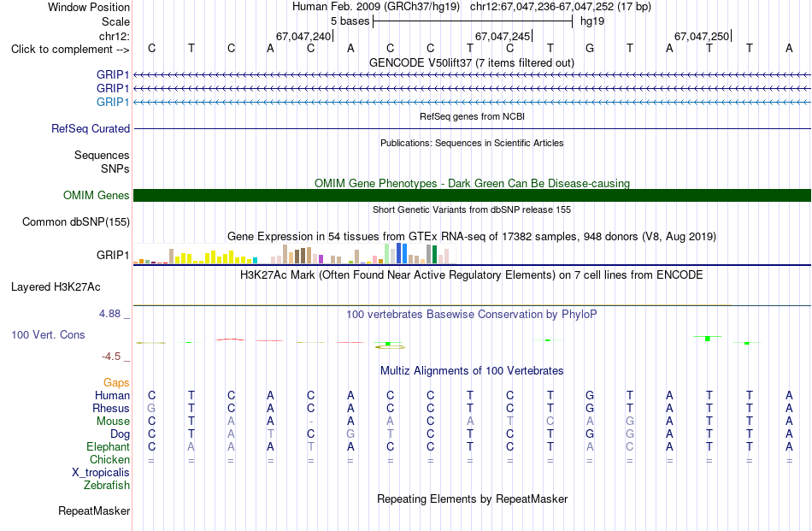Viewport: 812px width, 531px height.
Task: Click the Common dbSNP(155) track label
Action: click(x=75, y=221)
